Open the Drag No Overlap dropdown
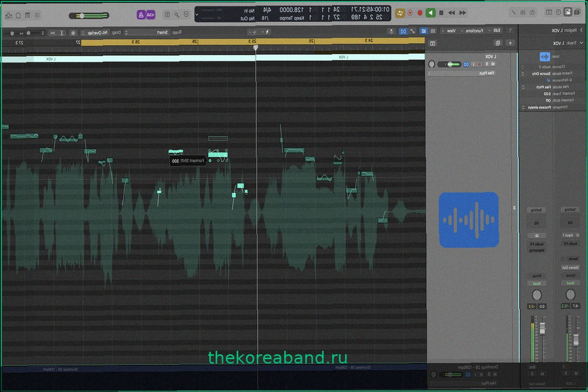 pos(96,32)
